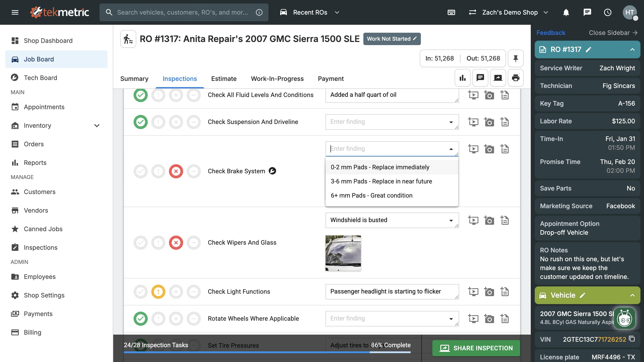Screen dimensions: 644x362
Task: Click the RO message chat icon
Action: pos(480,78)
